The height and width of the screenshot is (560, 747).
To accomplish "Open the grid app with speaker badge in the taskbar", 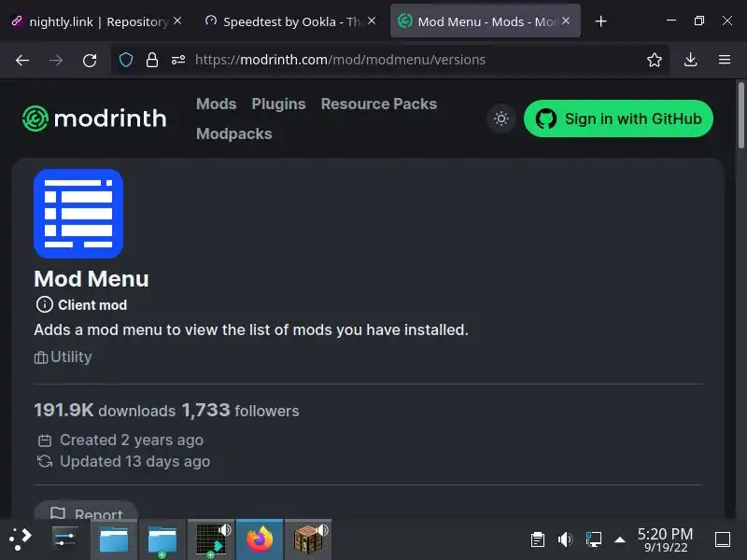I will pyautogui.click(x=212, y=539).
